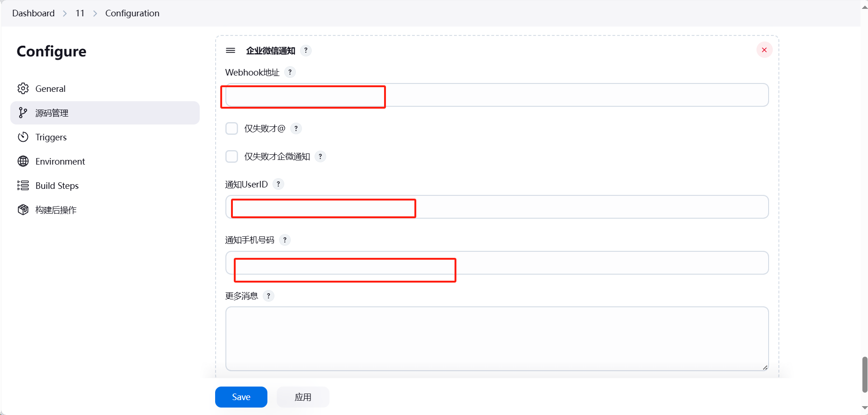868x415 pixels.
Task: Open help for Webhook地址
Action: point(290,72)
